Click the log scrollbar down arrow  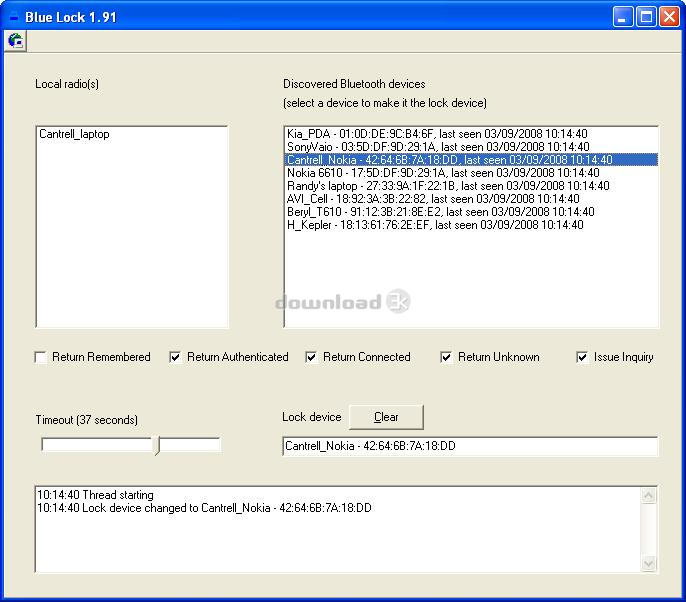click(649, 564)
